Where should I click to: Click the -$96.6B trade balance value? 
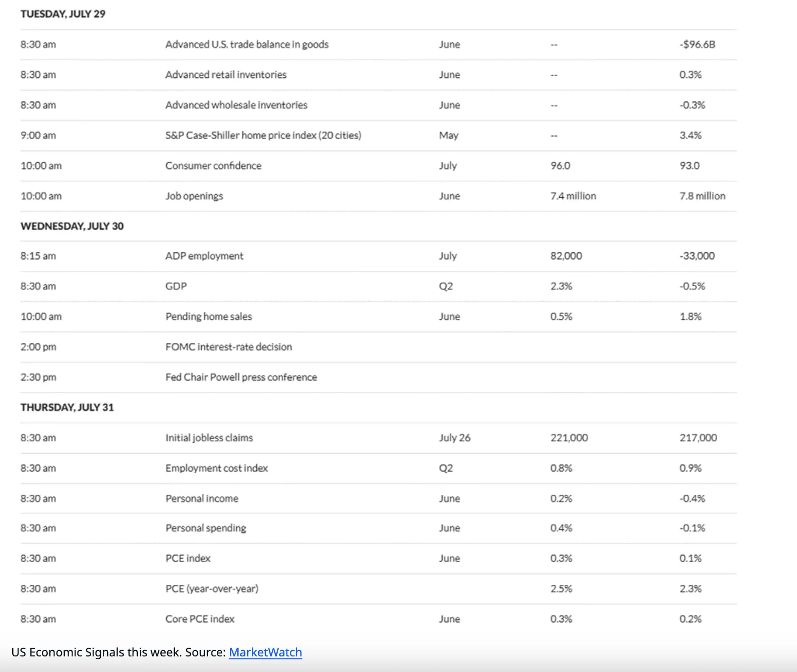(x=697, y=44)
